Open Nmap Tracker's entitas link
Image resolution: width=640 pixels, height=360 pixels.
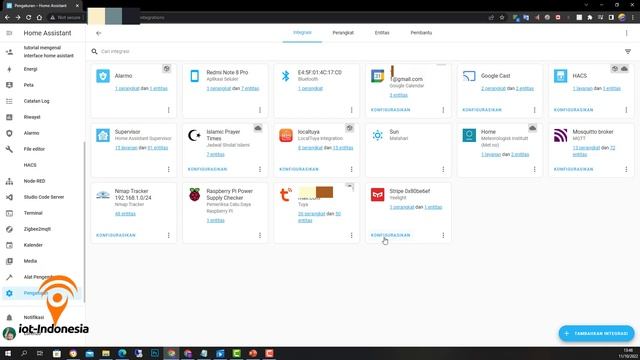125,213
